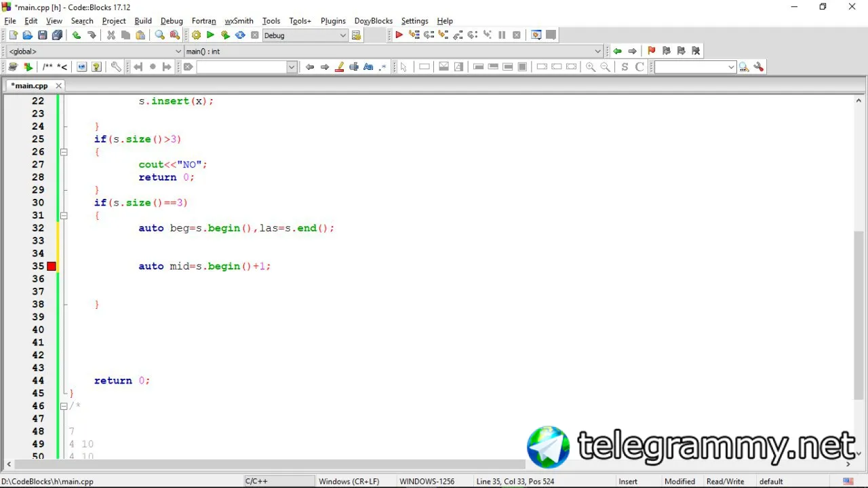Paste from clipboard icon

coord(141,35)
